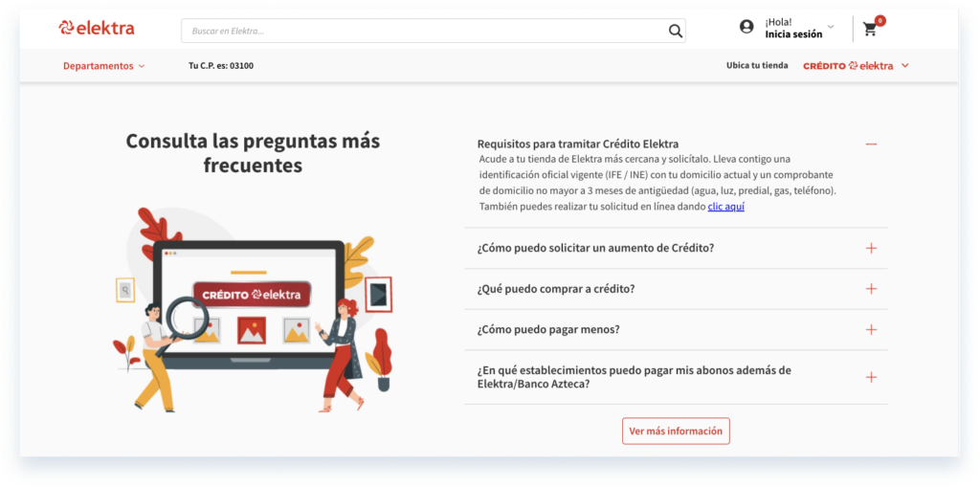Collapse Requisitos para tramitar Crédito Elektra with minus icon
Image resolution: width=980 pixels, height=487 pixels.
tap(871, 144)
